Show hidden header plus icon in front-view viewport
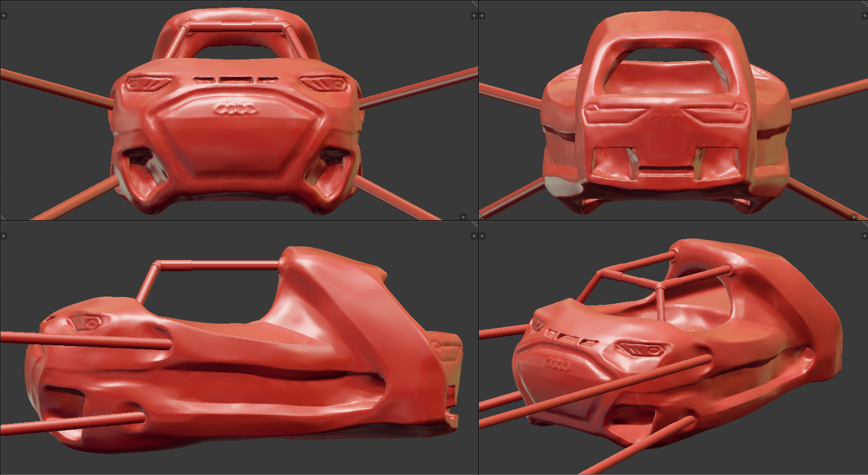This screenshot has width=868, height=475. [x=463, y=217]
